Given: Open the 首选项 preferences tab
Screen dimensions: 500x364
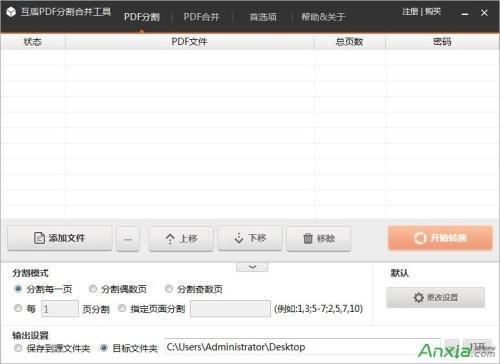Looking at the screenshot, I should [x=263, y=17].
